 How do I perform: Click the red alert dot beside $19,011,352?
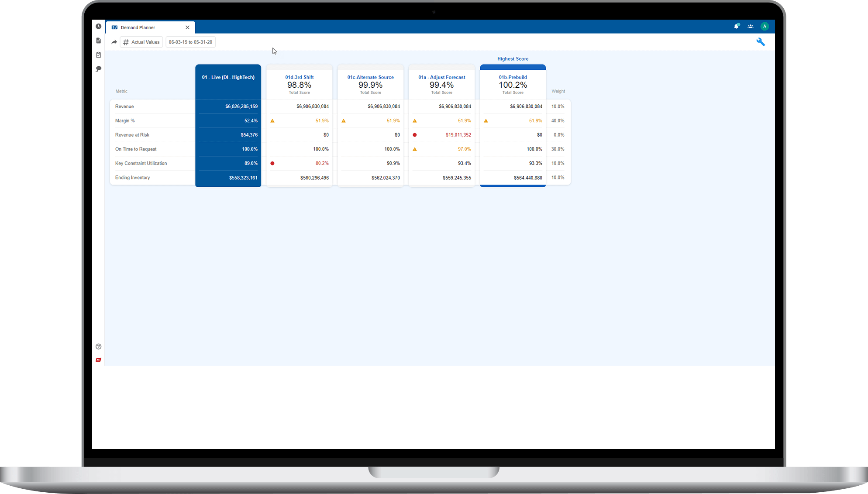[x=415, y=135]
